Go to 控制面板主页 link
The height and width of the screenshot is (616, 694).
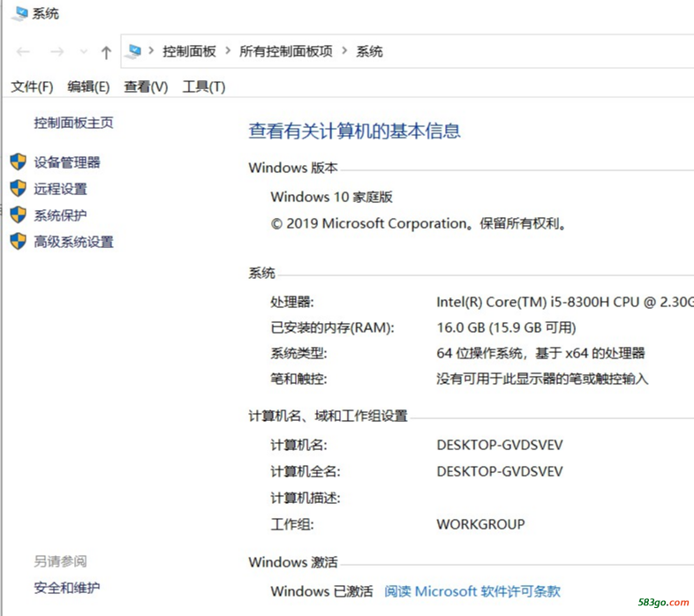[73, 123]
